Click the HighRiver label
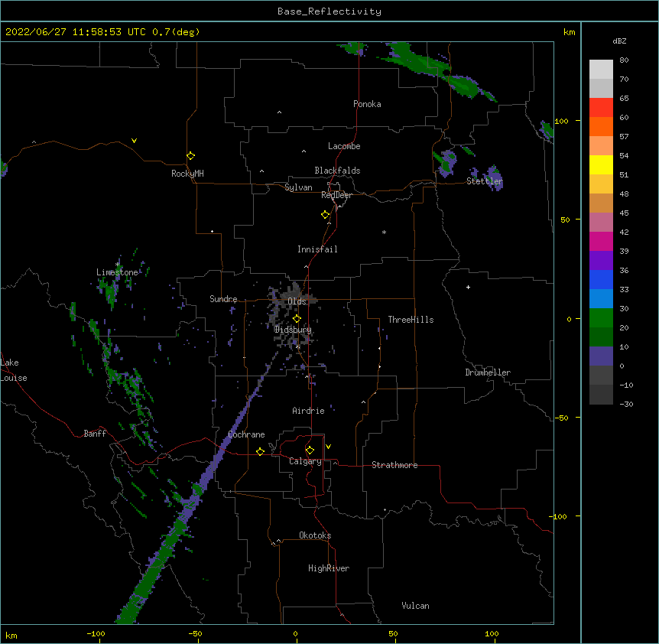 pos(329,568)
